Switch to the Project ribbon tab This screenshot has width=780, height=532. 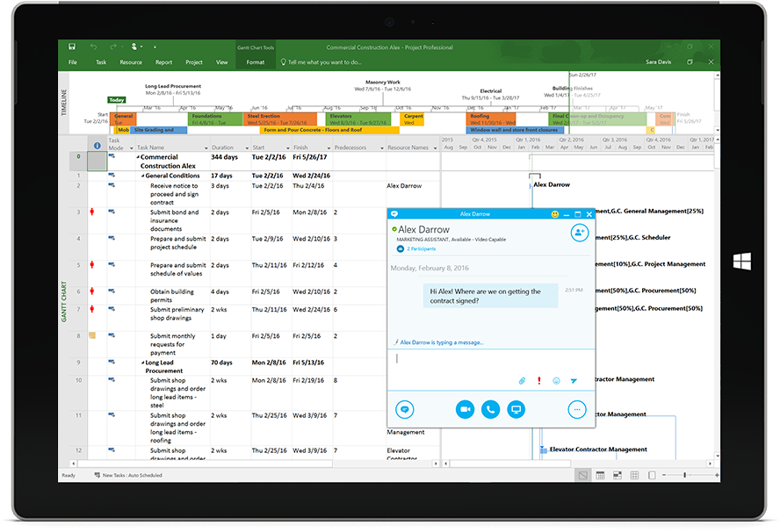click(194, 62)
